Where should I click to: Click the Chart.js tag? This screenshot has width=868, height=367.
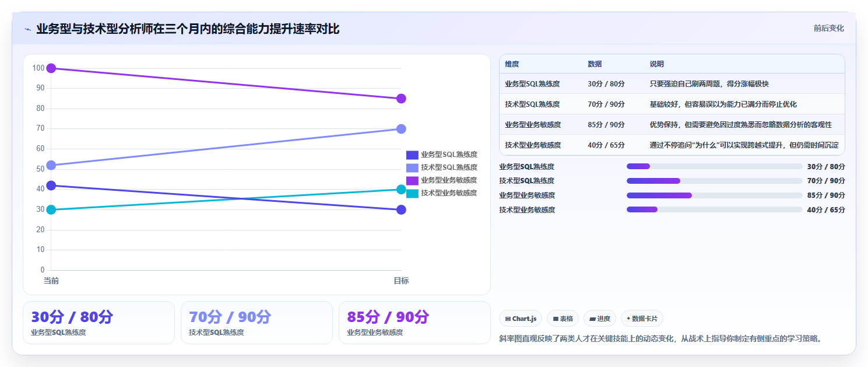521,319
